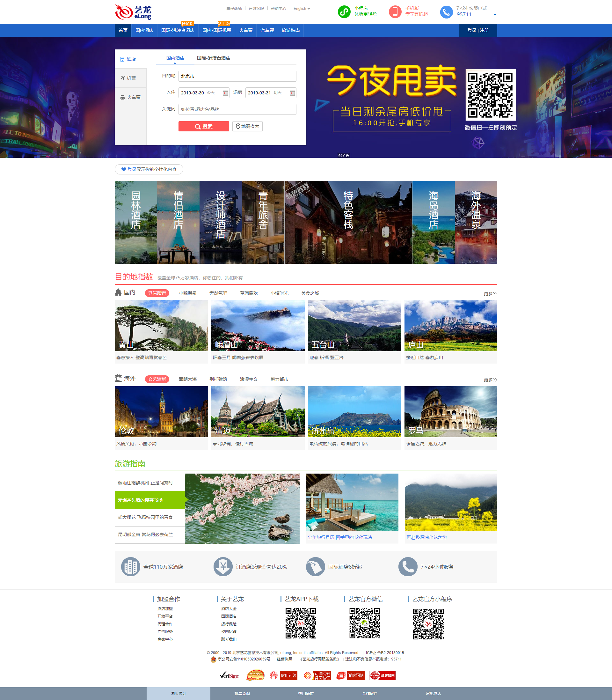Click the VeriSign certification badge
The width and height of the screenshot is (612, 700).
(229, 675)
